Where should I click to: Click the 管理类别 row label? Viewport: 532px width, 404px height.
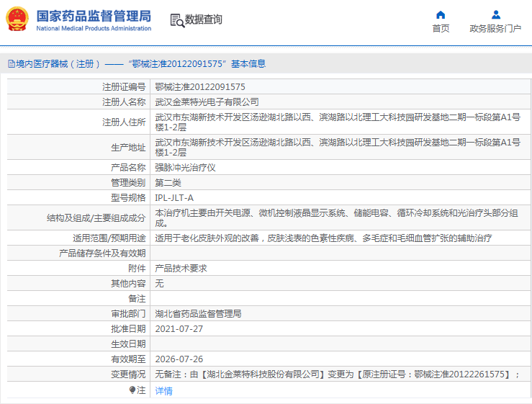pyautogui.click(x=128, y=183)
